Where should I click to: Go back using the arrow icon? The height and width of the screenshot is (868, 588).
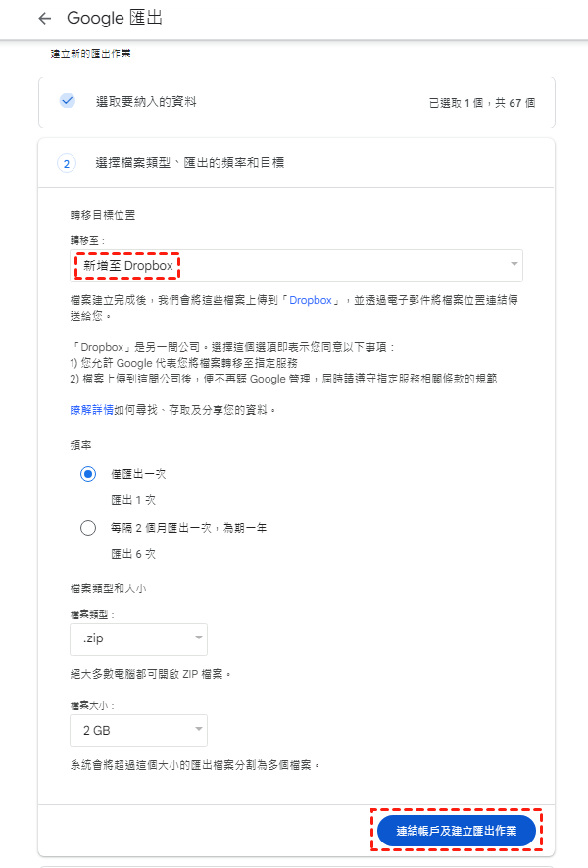45,19
